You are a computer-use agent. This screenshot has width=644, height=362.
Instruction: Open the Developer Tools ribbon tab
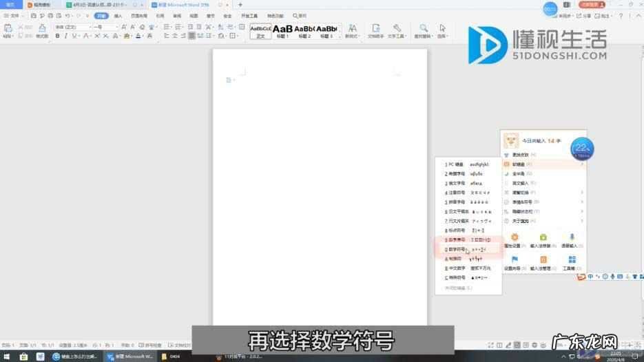tap(249, 16)
